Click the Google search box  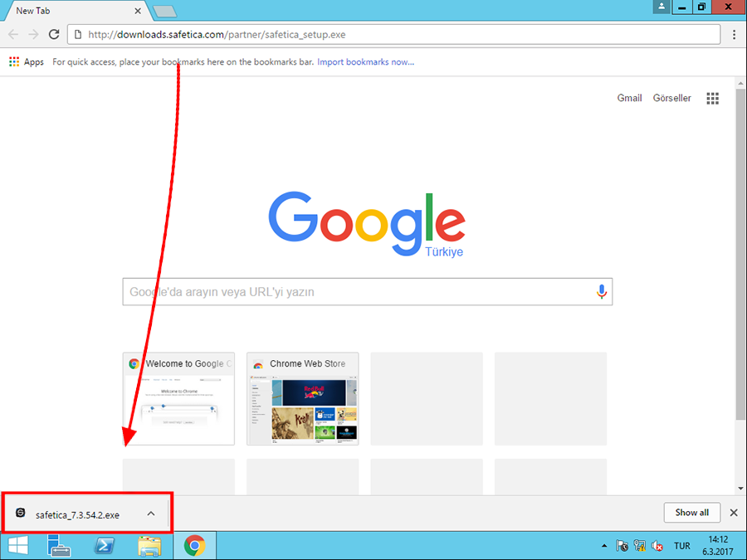(368, 291)
